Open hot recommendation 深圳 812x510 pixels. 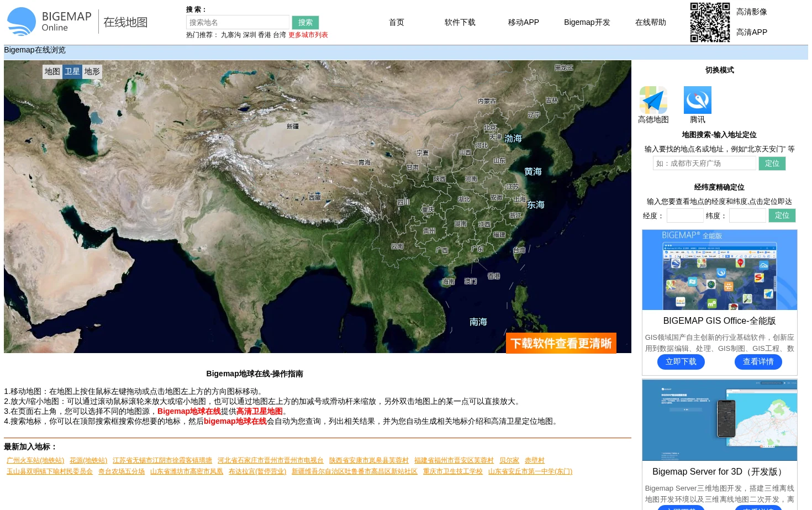[249, 35]
